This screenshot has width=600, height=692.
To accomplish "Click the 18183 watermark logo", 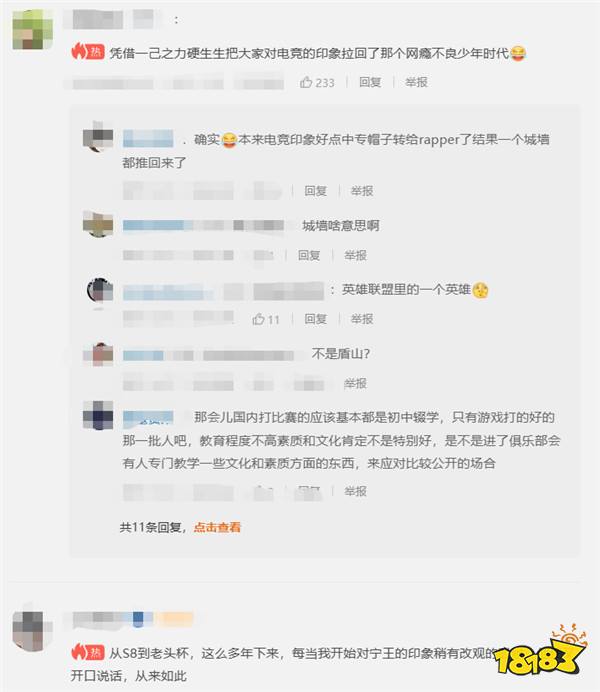I will (x=541, y=649).
